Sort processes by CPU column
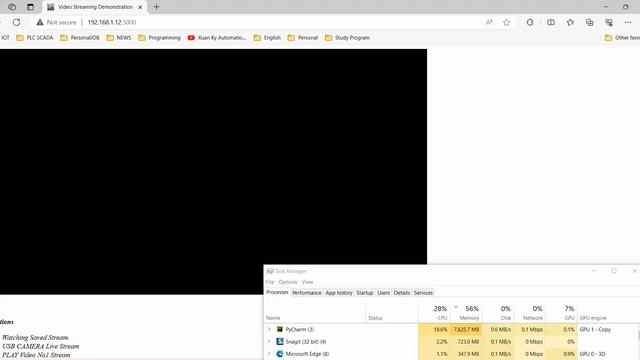The width and height of the screenshot is (640, 360). (434, 313)
